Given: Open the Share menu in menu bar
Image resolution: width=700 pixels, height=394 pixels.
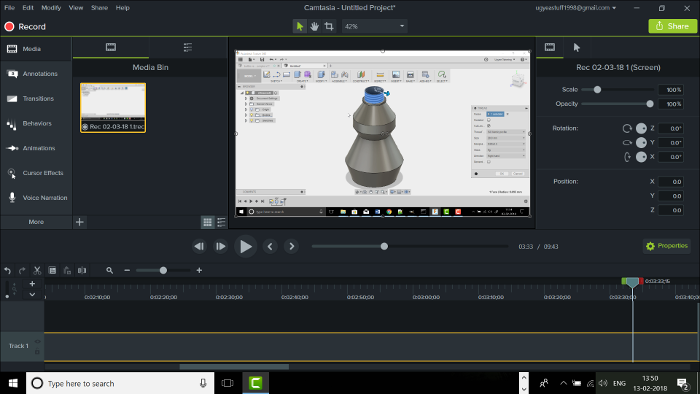Looking at the screenshot, I should tap(100, 8).
